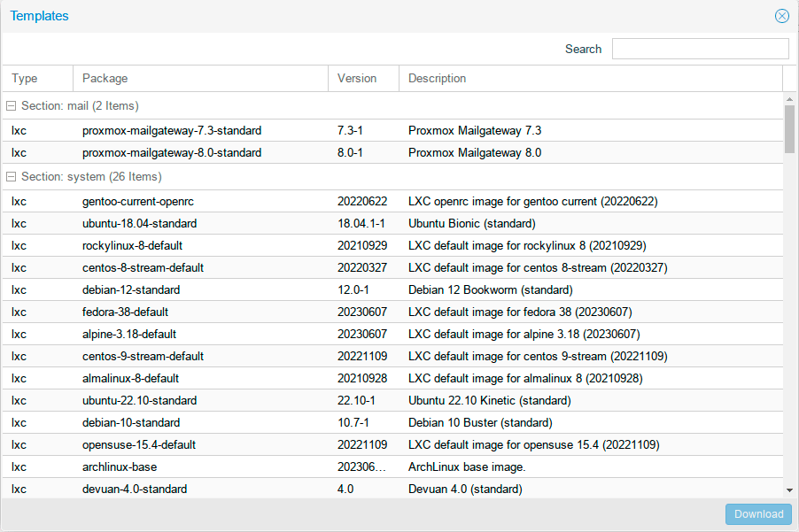Select gentoo-current-openrc template row
This screenshot has height=532, width=799.
(x=137, y=202)
